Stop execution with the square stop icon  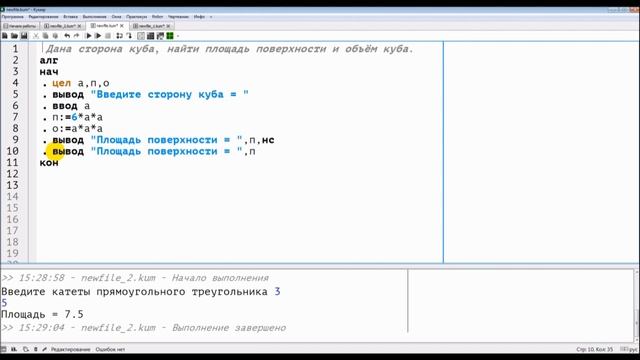click(x=108, y=36)
